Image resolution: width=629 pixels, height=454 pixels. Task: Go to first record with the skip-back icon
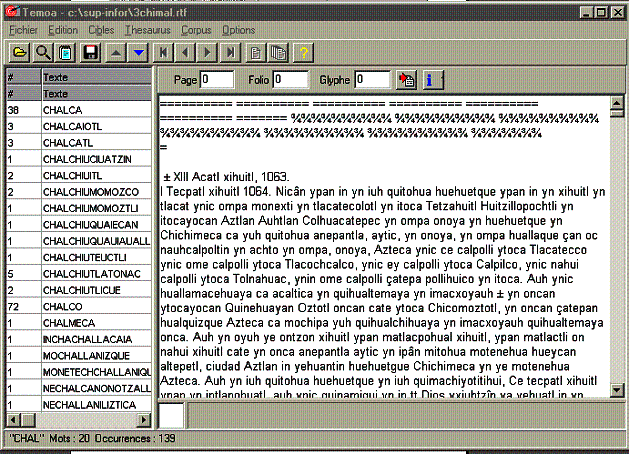coord(163,51)
